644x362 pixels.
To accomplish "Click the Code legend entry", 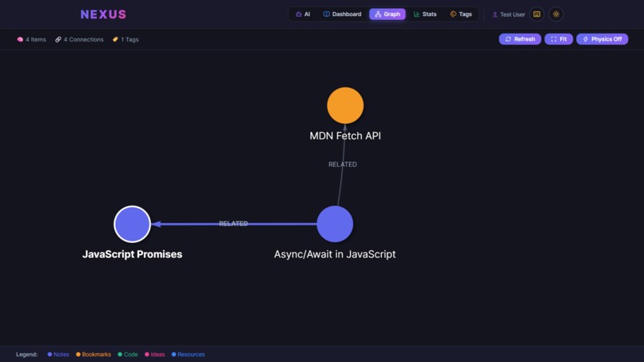I will (x=128, y=354).
